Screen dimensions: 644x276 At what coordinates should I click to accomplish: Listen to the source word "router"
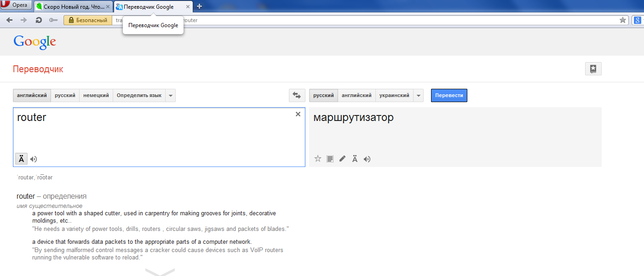tap(34, 159)
